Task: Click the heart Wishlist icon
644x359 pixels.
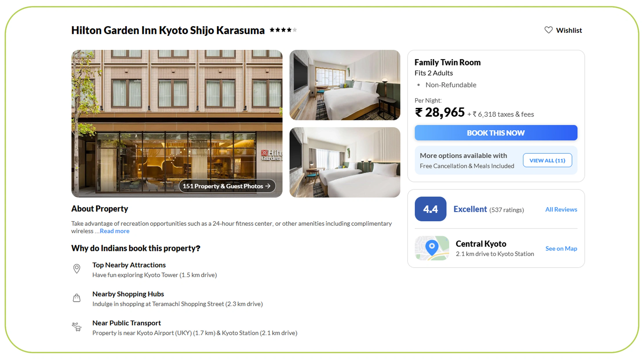Action: click(x=548, y=30)
